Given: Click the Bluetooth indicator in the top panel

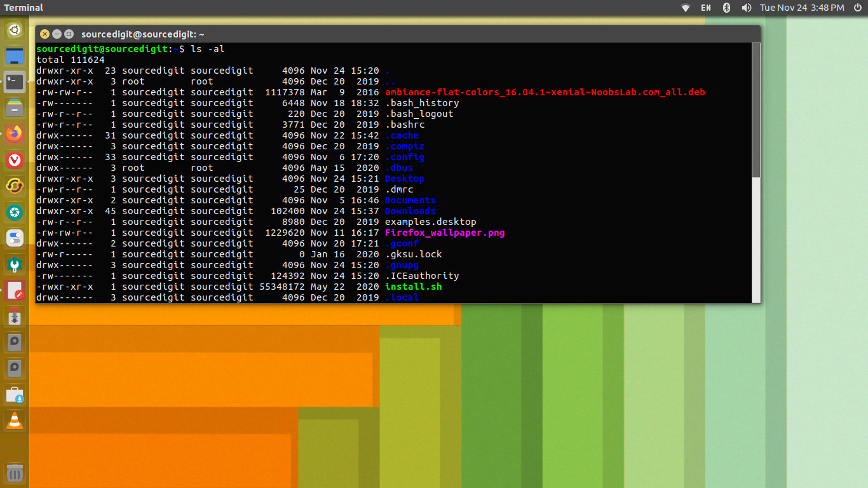Looking at the screenshot, I should [x=726, y=8].
